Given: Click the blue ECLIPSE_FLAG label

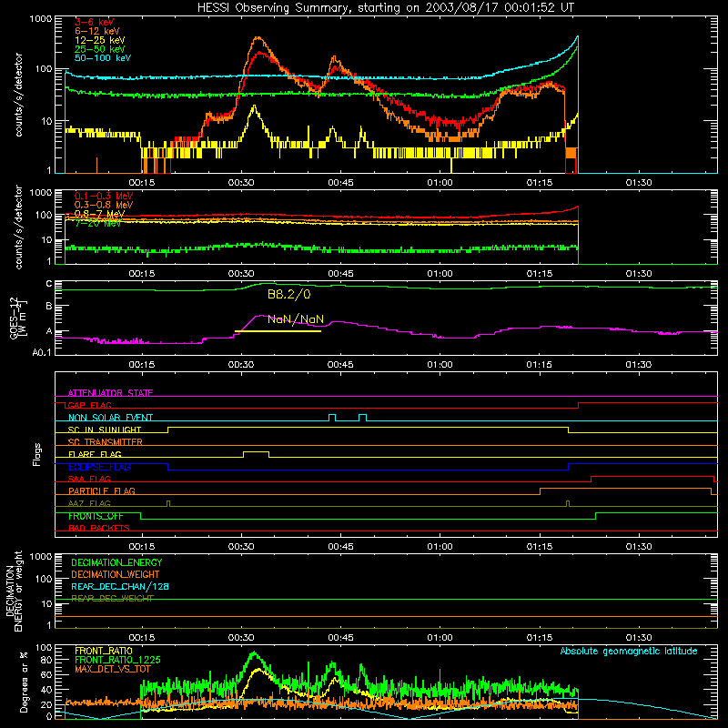Looking at the screenshot, I should [99, 467].
